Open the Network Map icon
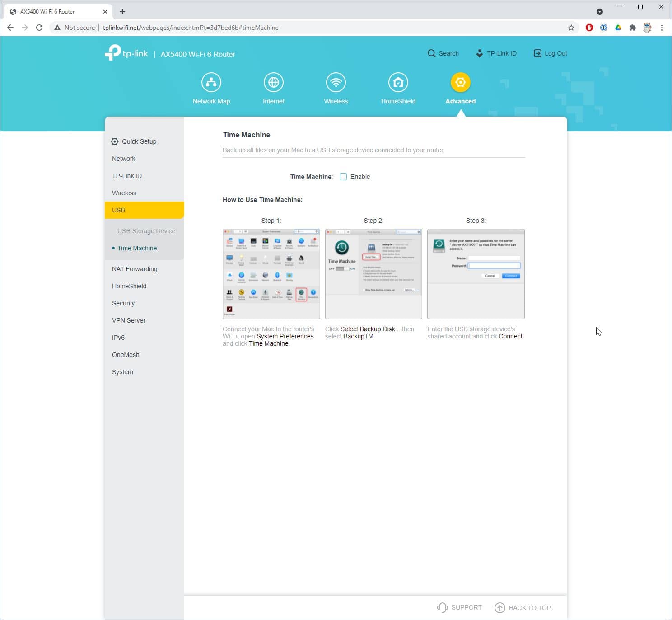Image resolution: width=672 pixels, height=620 pixels. 211,82
